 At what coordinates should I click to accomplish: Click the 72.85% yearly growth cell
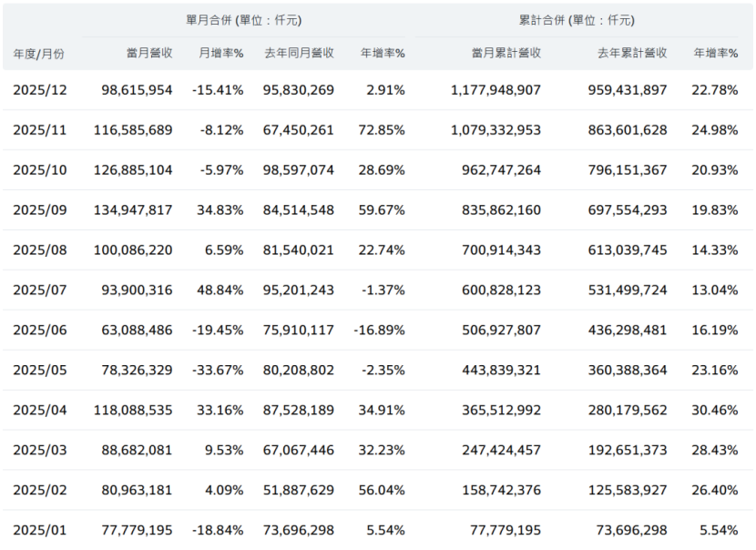click(x=383, y=130)
